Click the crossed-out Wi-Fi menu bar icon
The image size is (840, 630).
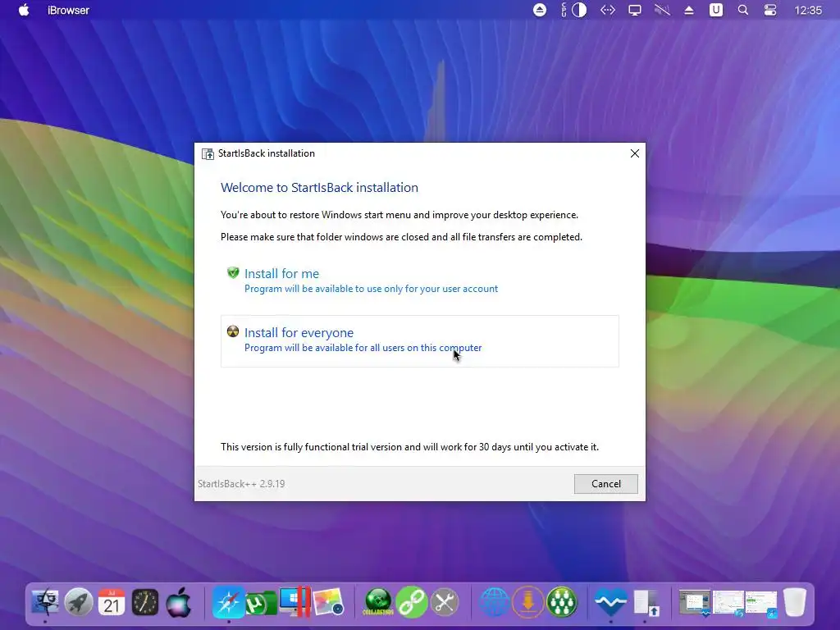662,10
